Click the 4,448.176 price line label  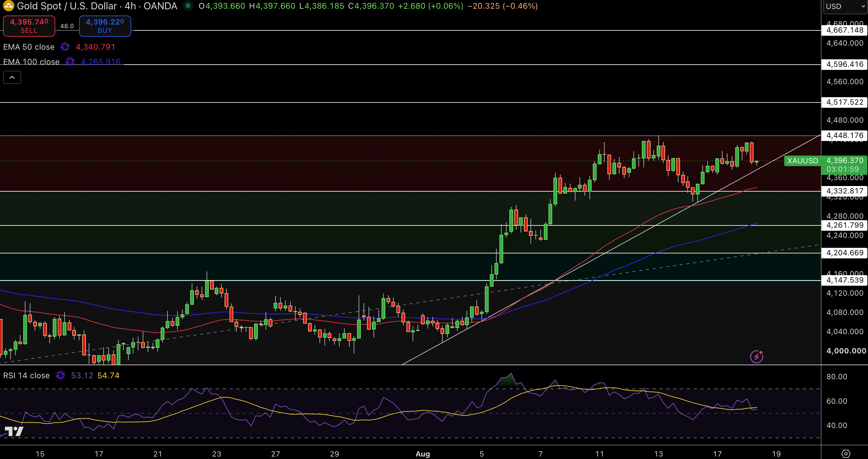coord(844,136)
